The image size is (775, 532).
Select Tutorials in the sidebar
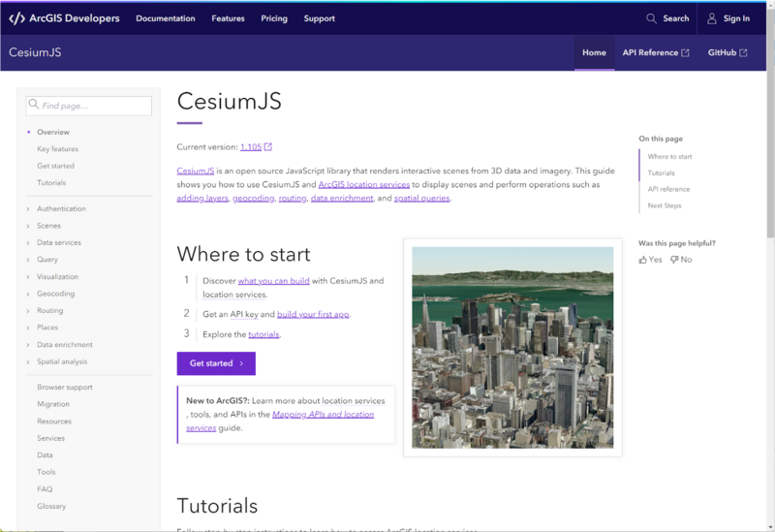tap(51, 182)
